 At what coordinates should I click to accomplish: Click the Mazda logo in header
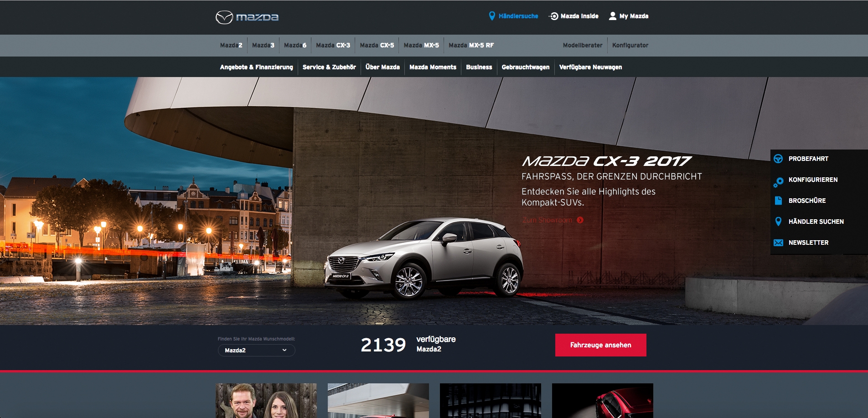point(247,17)
